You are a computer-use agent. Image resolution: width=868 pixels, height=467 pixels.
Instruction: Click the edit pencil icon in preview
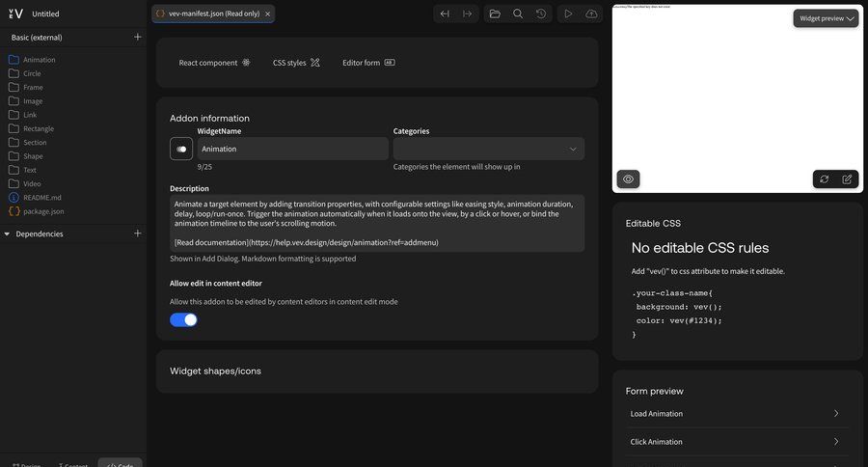pyautogui.click(x=847, y=179)
